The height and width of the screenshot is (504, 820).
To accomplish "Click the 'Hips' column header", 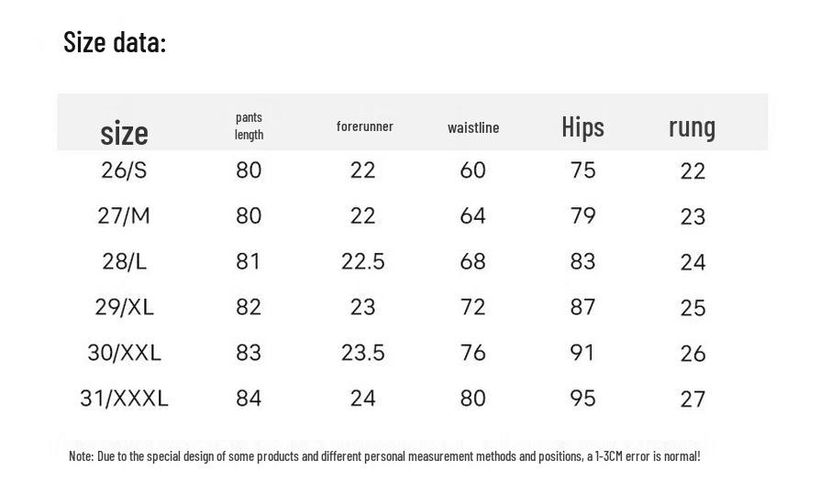I will (582, 126).
